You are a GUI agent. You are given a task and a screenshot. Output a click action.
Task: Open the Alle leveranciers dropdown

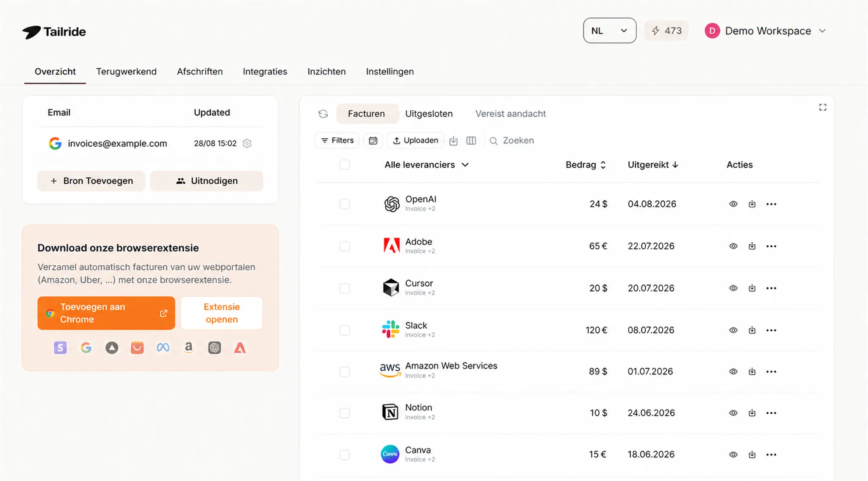pyautogui.click(x=426, y=165)
